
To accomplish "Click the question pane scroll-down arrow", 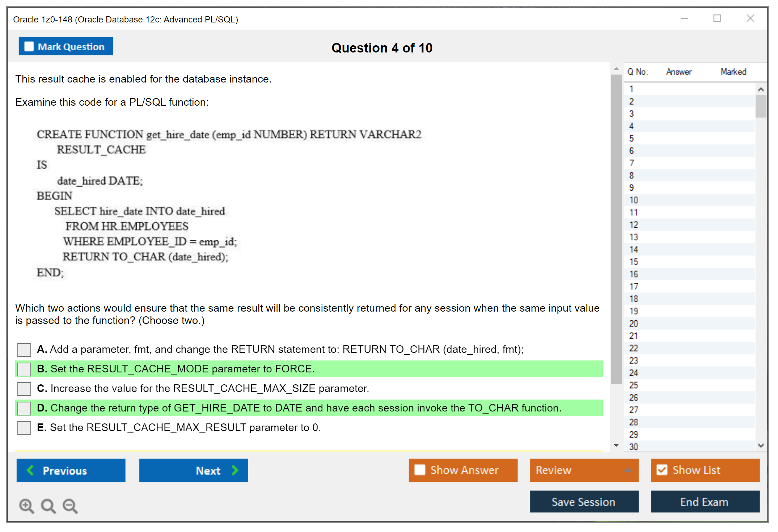I will coord(616,445).
